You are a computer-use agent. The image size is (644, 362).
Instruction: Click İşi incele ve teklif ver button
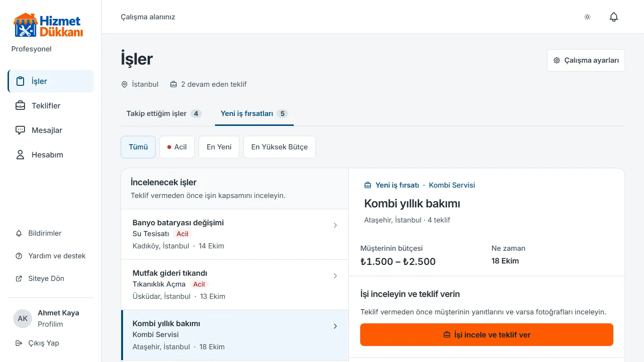point(487,335)
